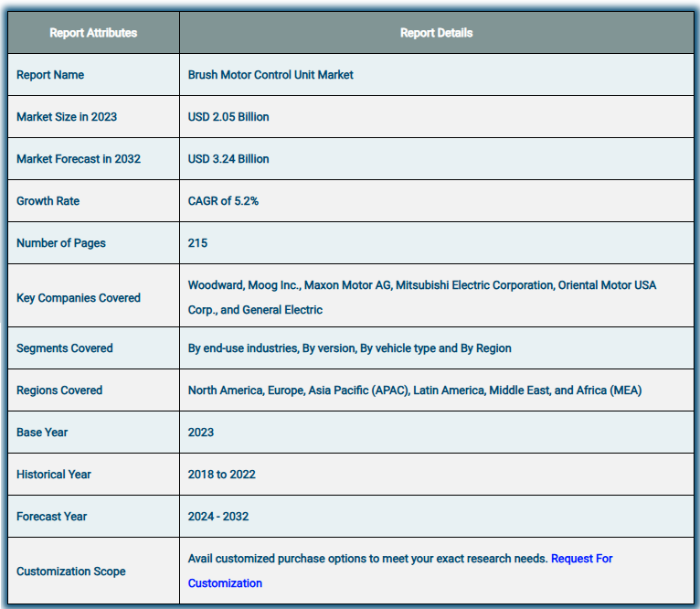
Task: Click the Customization Scope label
Action: [71, 571]
